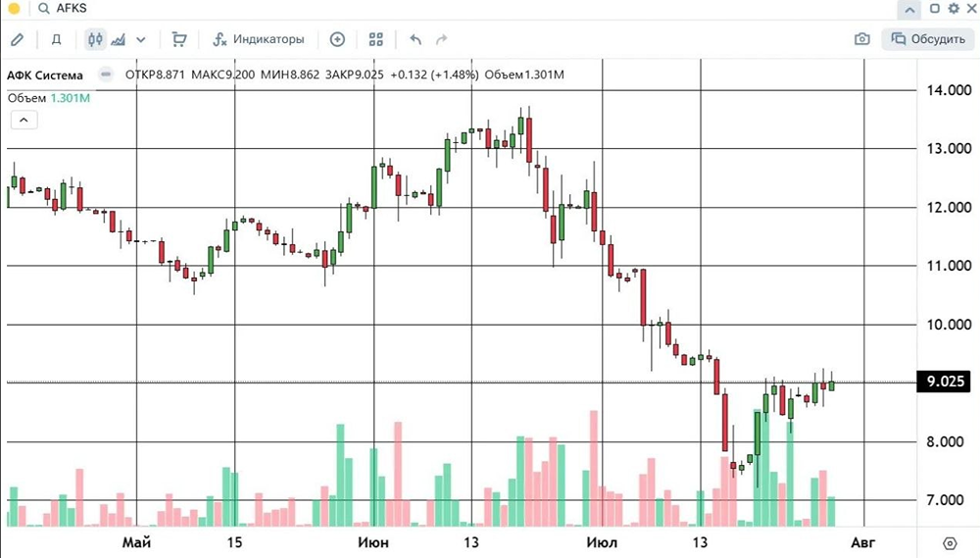
Task: Redo the chart action
Action: [x=441, y=39]
